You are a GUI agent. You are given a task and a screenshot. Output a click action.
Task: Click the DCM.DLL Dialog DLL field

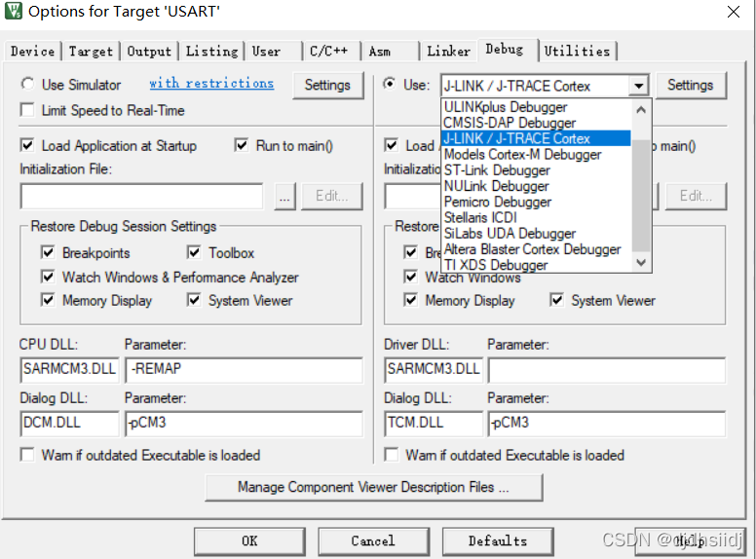(x=69, y=424)
